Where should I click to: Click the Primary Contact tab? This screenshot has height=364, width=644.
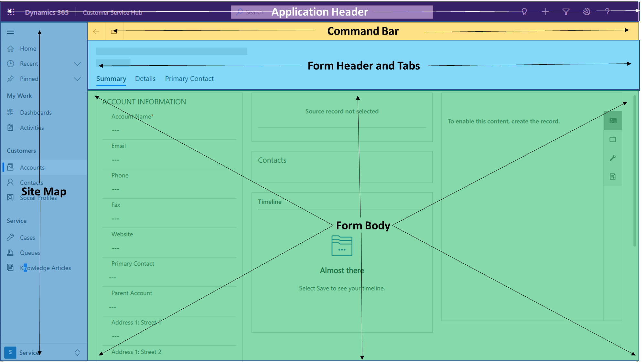189,78
